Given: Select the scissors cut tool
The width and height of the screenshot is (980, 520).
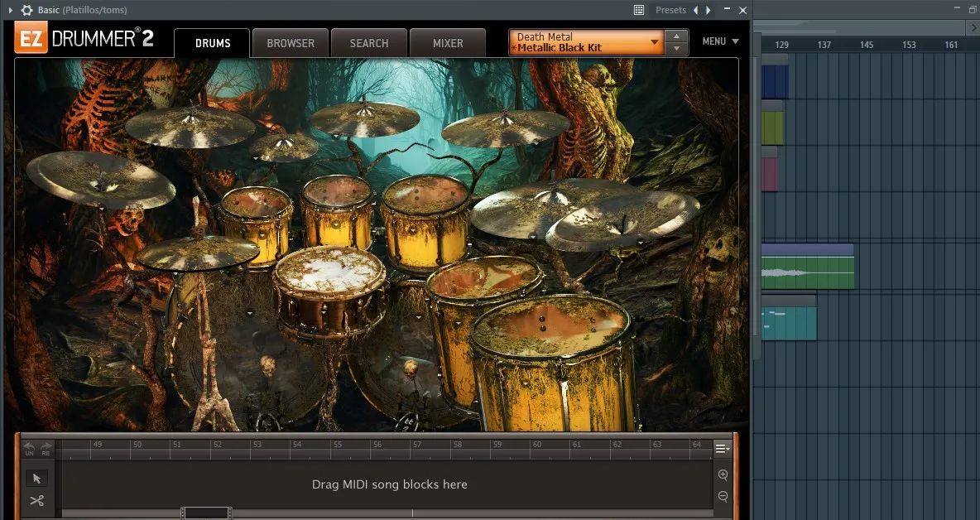Looking at the screenshot, I should click(36, 501).
